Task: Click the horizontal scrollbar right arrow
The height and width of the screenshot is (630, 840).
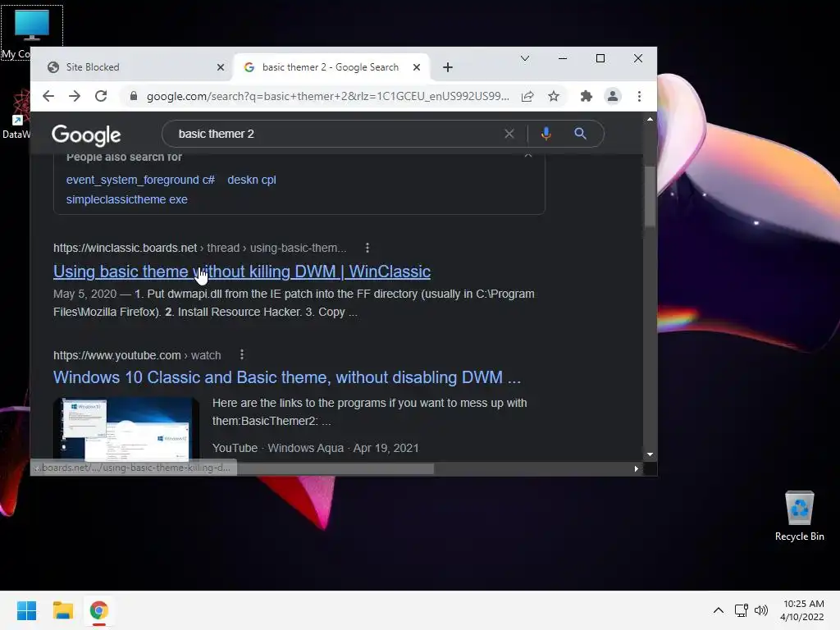Action: coord(636,468)
